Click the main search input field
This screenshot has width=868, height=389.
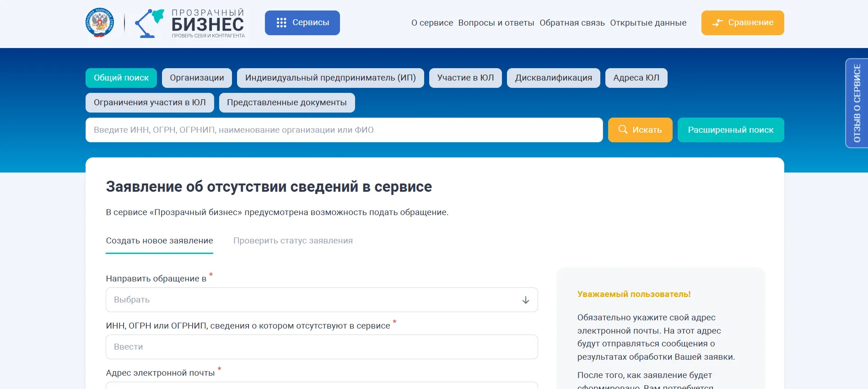coord(344,130)
